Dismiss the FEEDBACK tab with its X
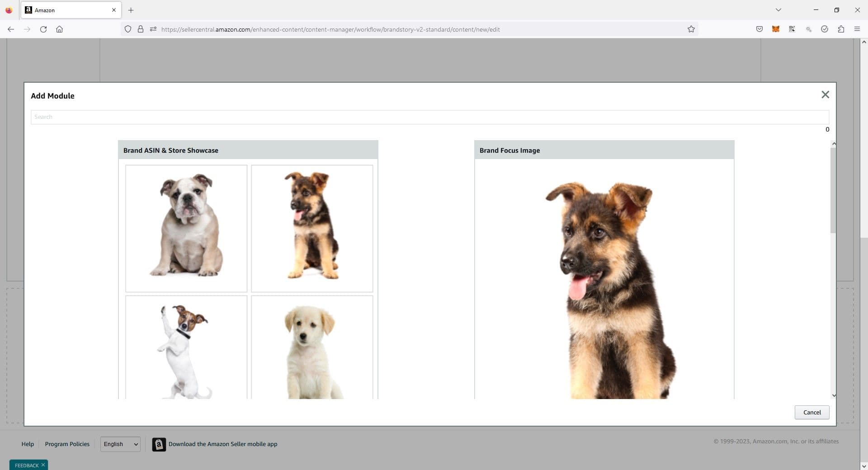The width and height of the screenshot is (868, 470). point(43,465)
